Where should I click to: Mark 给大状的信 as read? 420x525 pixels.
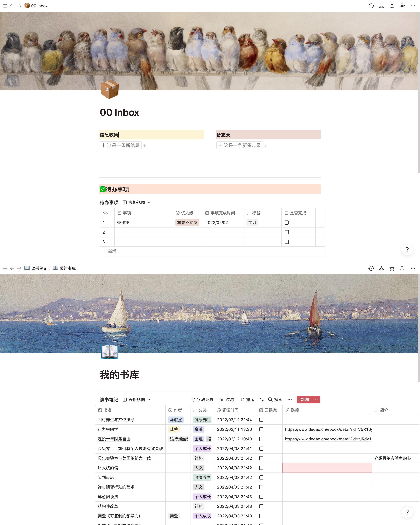point(261,468)
